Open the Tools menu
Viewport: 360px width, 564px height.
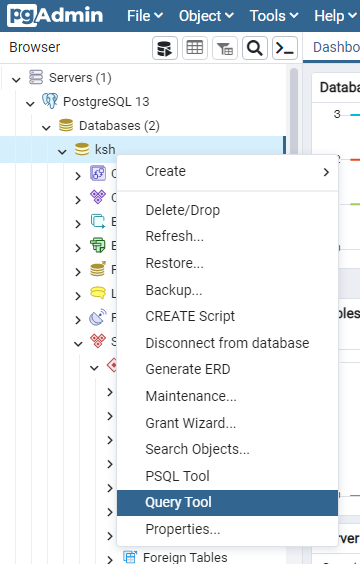click(274, 16)
